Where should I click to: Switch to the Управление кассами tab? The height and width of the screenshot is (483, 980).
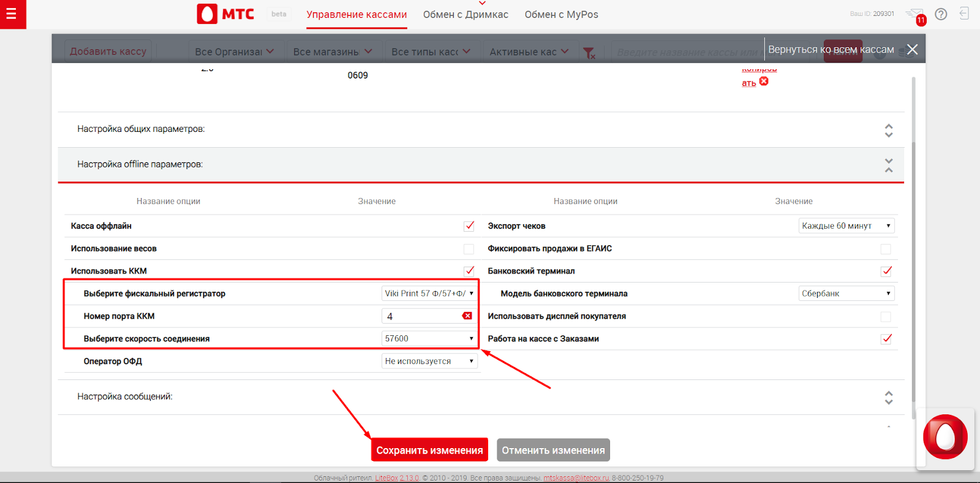pos(356,15)
